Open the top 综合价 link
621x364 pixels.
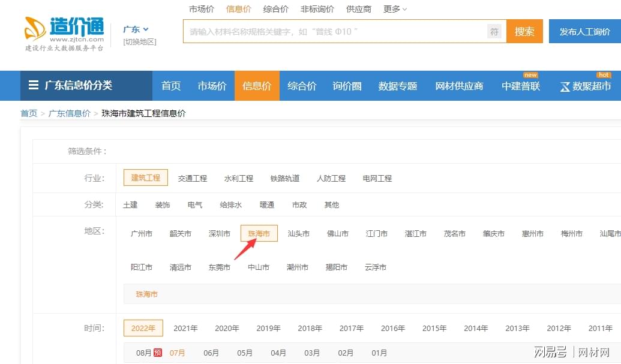(x=275, y=9)
